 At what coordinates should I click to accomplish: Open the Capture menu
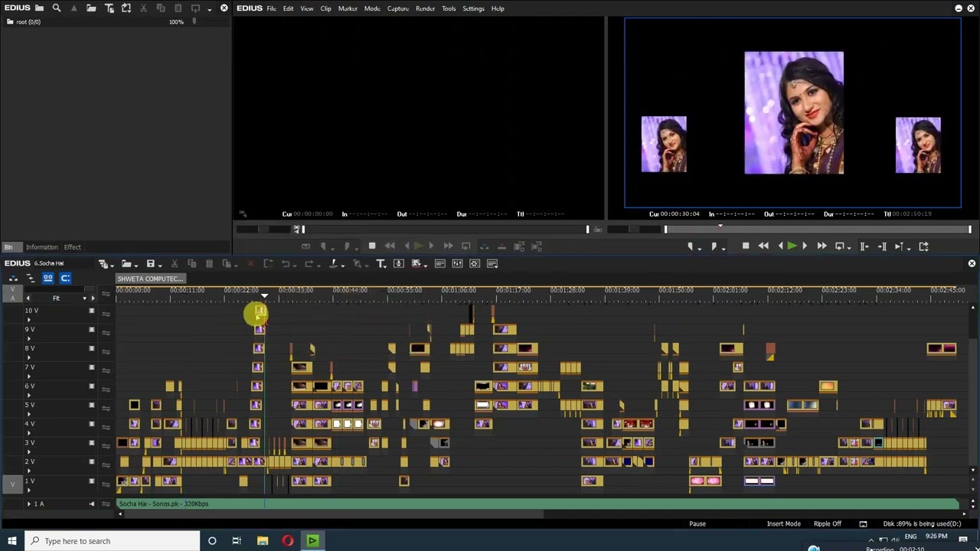tap(398, 8)
